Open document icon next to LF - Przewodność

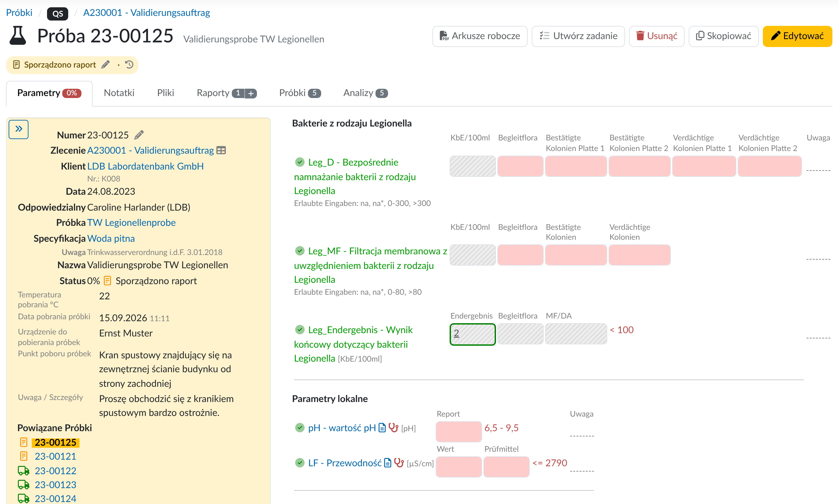(387, 463)
